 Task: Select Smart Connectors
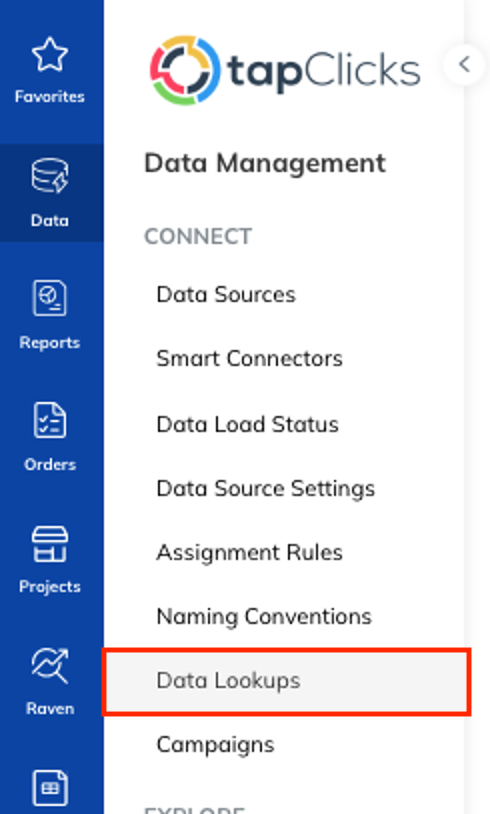[x=250, y=359]
